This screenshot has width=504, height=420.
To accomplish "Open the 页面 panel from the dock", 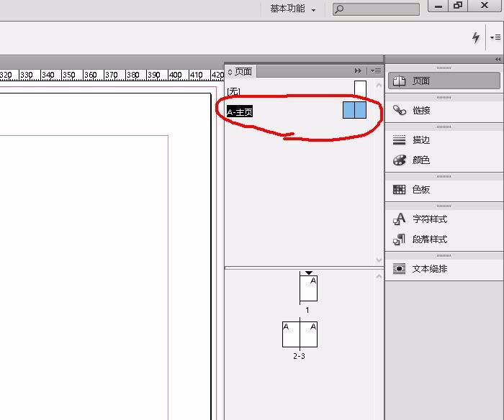I will (444, 81).
